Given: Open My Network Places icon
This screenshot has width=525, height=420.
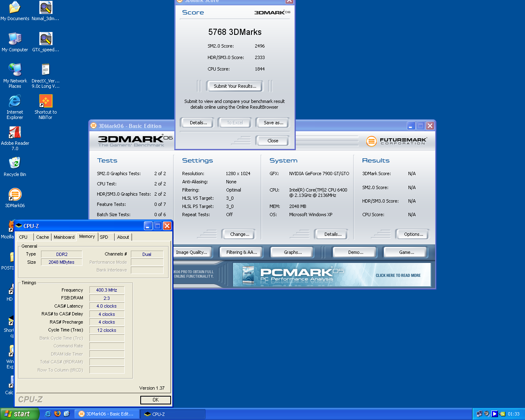Looking at the screenshot, I should point(15,76).
